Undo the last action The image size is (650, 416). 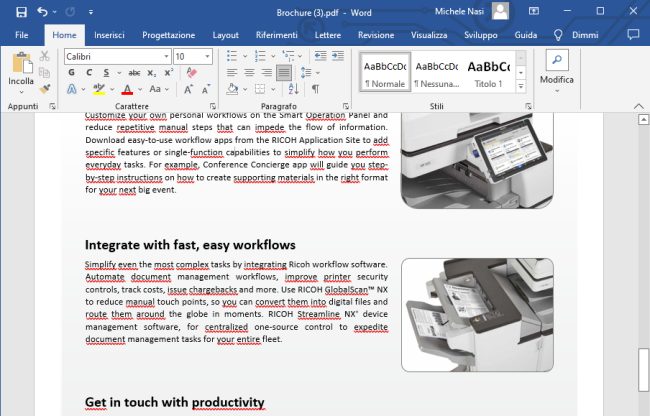tap(42, 12)
